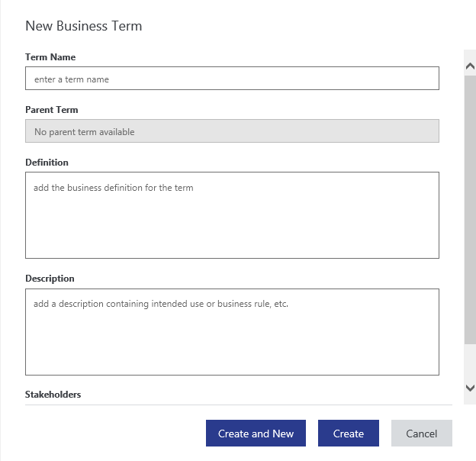Cancel the new business term dialog
Screen dimensions: 476x461
point(421,433)
